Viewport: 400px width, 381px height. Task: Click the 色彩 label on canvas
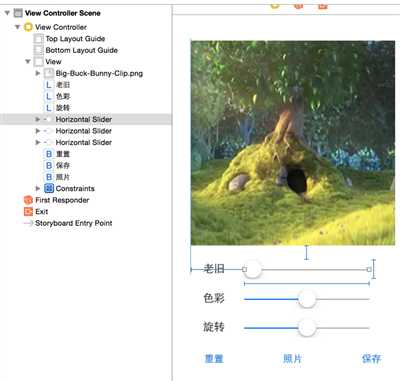[214, 298]
